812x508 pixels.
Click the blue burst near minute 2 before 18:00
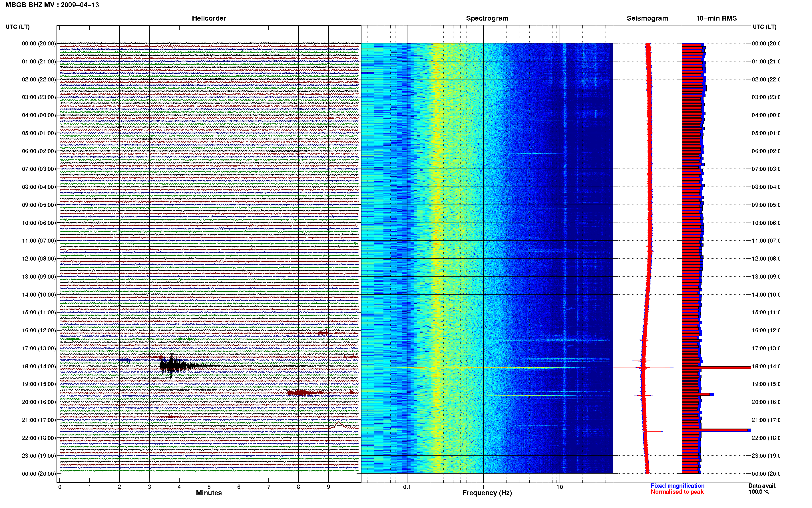point(125,360)
